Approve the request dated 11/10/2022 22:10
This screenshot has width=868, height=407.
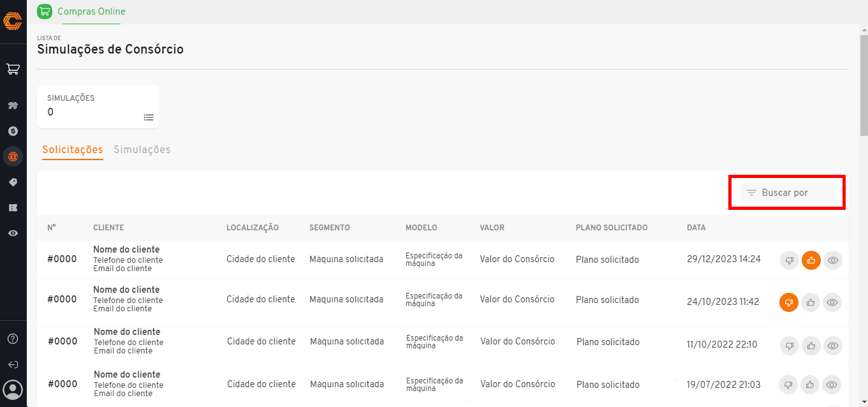pos(811,346)
